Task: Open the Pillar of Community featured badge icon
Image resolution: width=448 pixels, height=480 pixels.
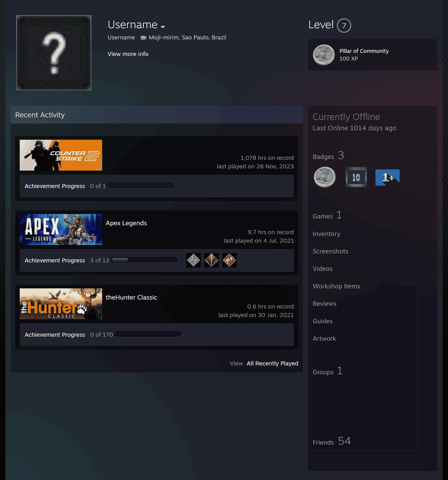Action: pos(324,55)
